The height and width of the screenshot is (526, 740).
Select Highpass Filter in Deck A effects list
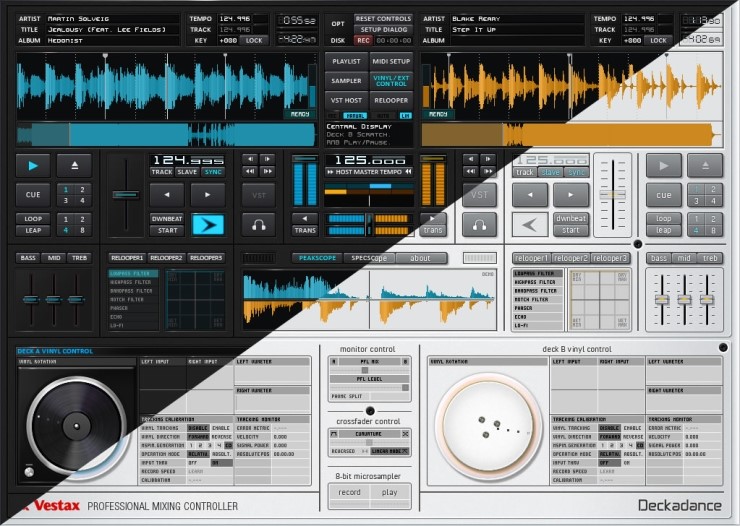pyautogui.click(x=132, y=282)
